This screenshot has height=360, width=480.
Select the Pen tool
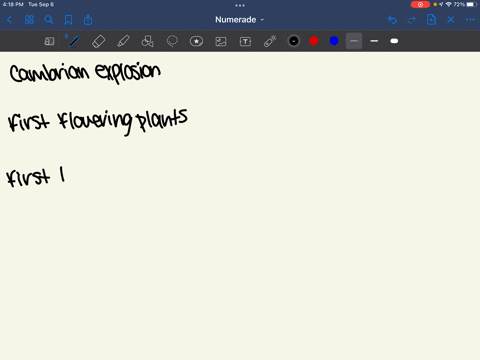(x=74, y=41)
